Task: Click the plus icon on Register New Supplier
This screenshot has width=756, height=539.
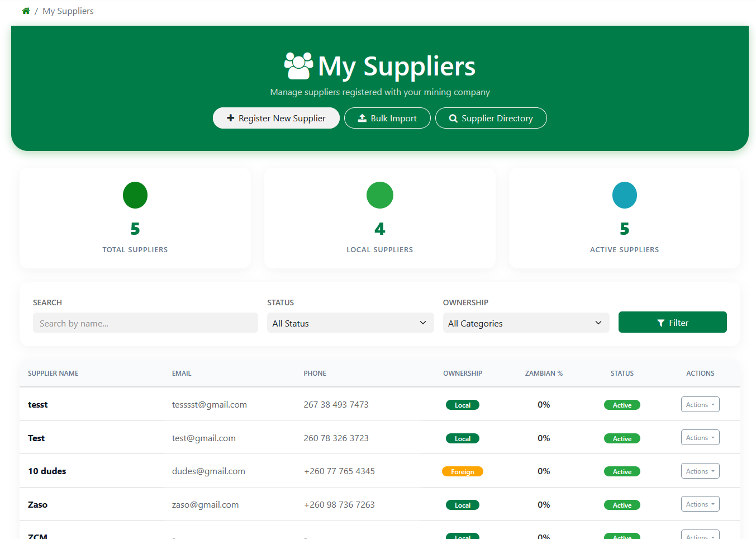Action: pos(231,118)
